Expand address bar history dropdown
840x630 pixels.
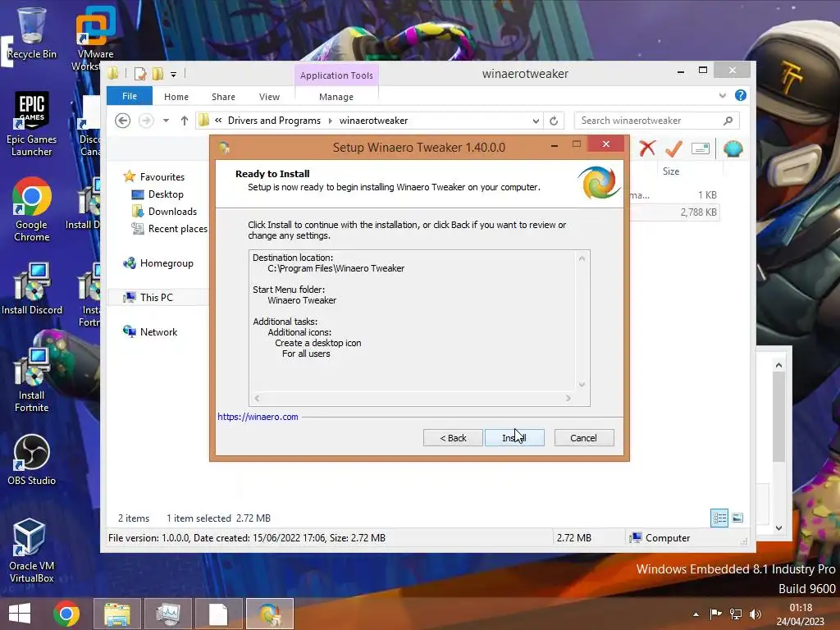(536, 121)
